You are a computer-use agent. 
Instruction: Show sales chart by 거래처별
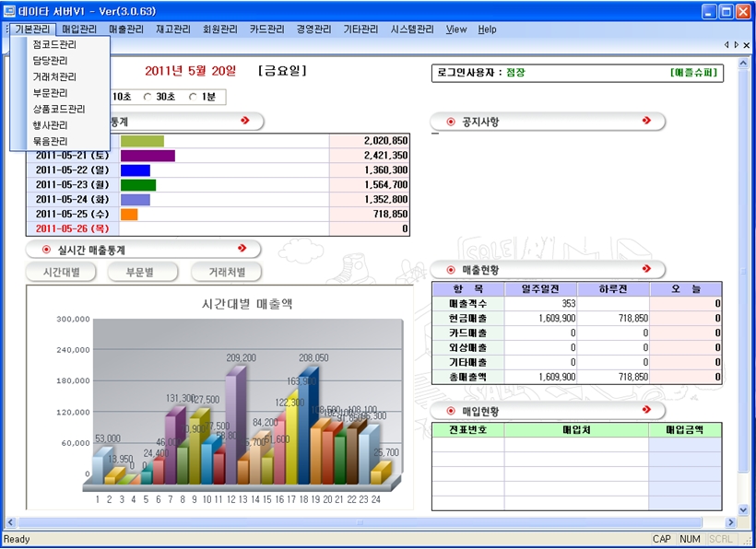pos(226,272)
